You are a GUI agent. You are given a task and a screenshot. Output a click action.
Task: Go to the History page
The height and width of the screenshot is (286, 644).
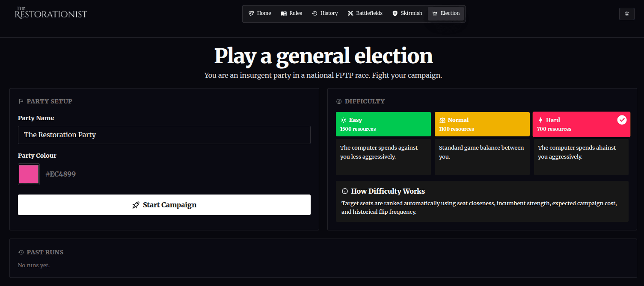[325, 13]
